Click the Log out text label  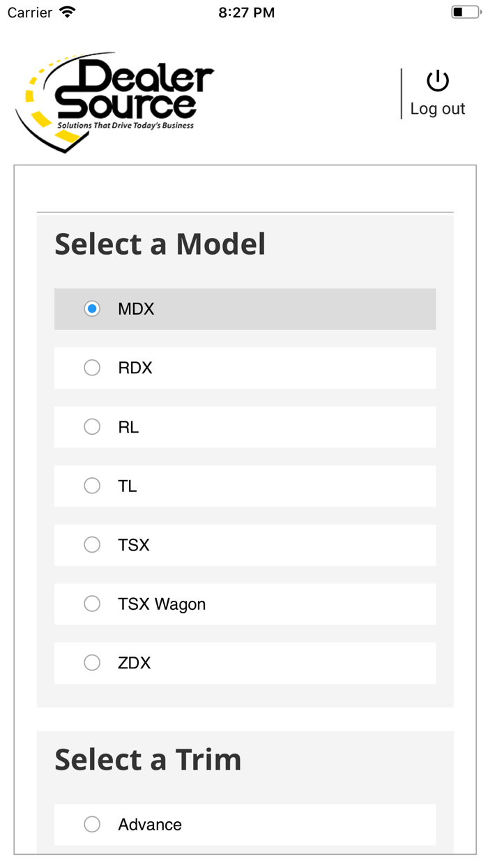438,109
